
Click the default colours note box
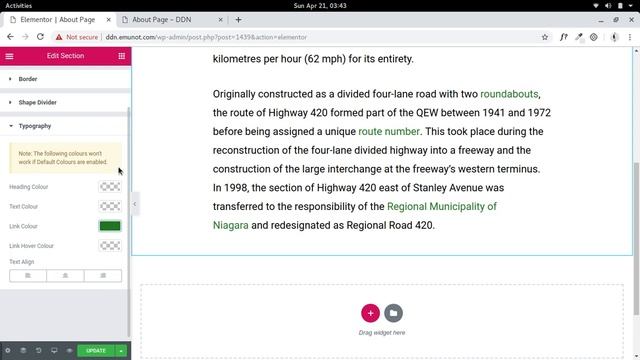(x=65, y=158)
